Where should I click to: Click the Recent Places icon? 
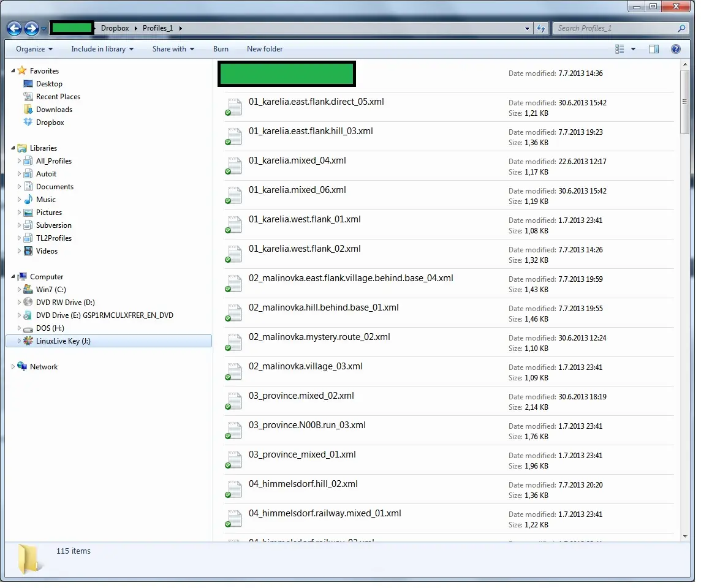(x=28, y=97)
